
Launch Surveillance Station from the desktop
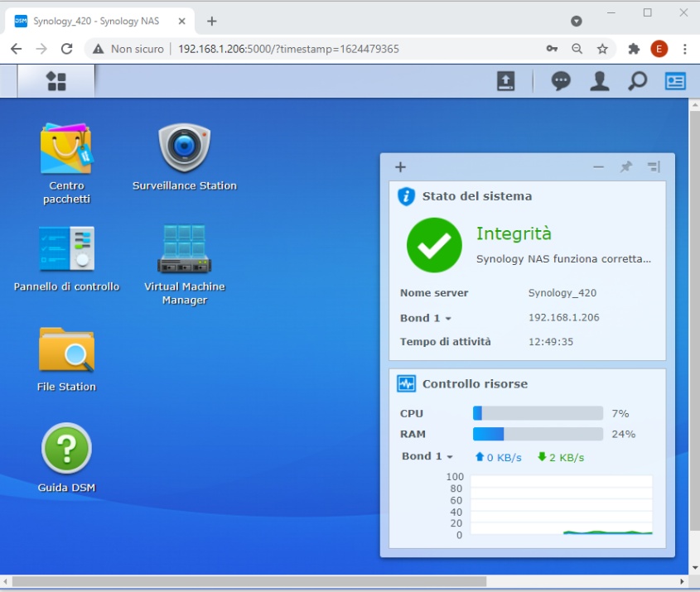[184, 149]
